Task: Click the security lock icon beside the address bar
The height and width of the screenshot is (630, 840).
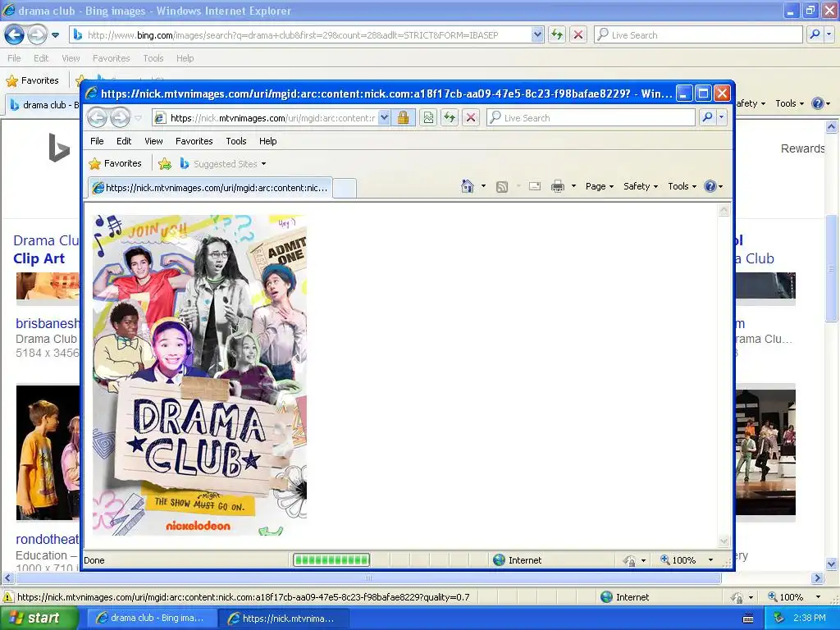Action: coord(403,117)
